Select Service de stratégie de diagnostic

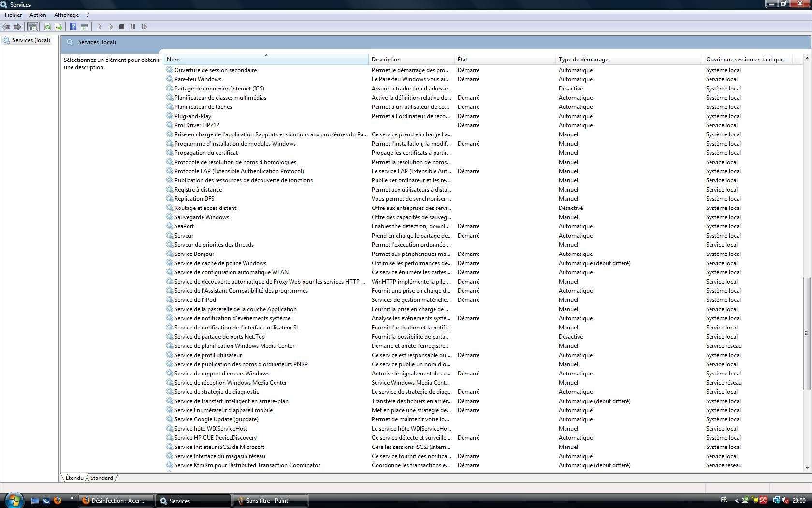tap(217, 392)
